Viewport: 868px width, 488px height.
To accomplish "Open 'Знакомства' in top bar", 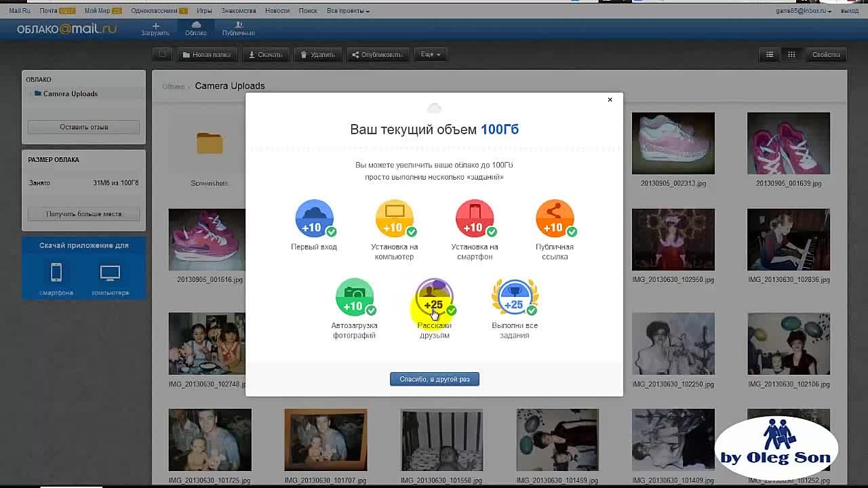I will click(239, 11).
